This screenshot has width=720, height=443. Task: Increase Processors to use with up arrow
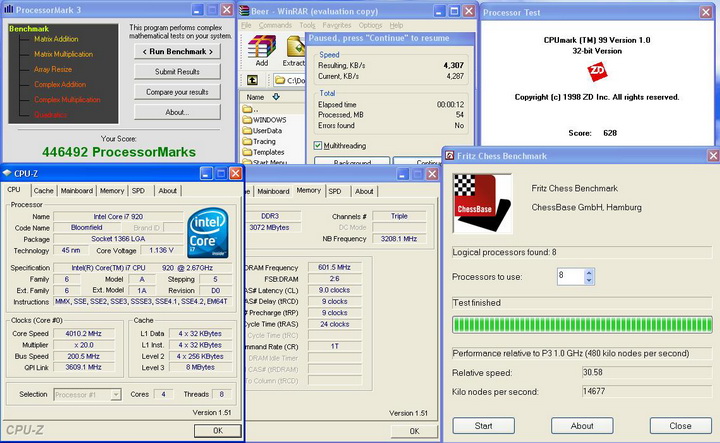coord(589,273)
